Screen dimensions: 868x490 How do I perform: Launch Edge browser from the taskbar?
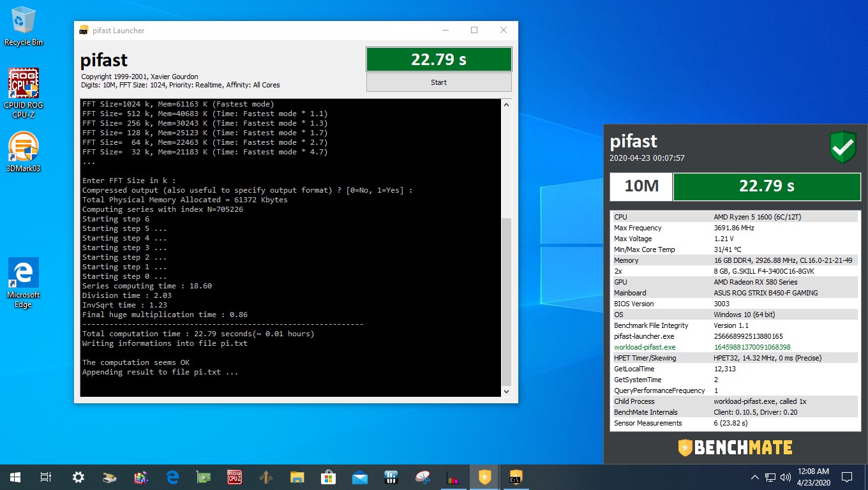pyautogui.click(x=172, y=477)
